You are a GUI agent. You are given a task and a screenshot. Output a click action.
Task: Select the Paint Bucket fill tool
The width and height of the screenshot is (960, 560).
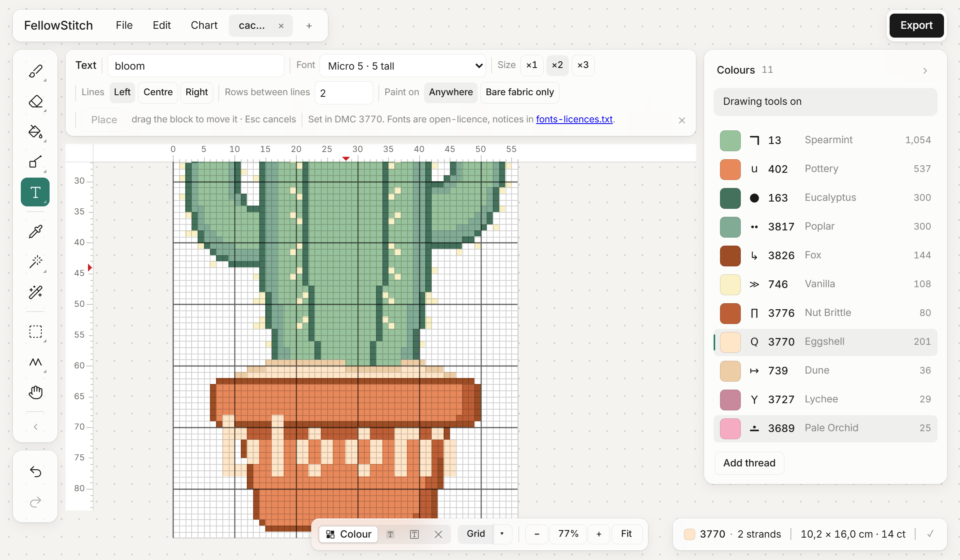(x=35, y=132)
